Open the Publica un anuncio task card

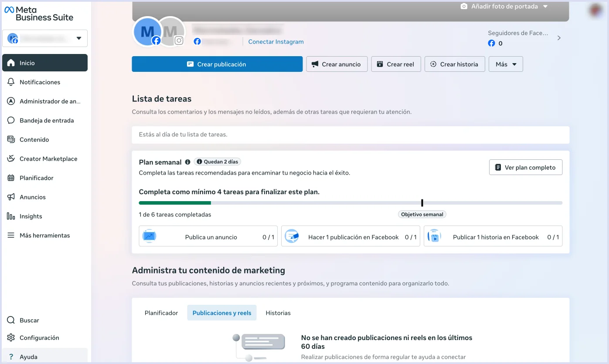(x=208, y=236)
